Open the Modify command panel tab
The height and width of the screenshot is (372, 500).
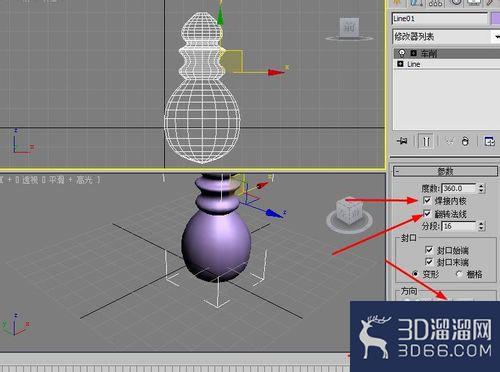point(417,3)
